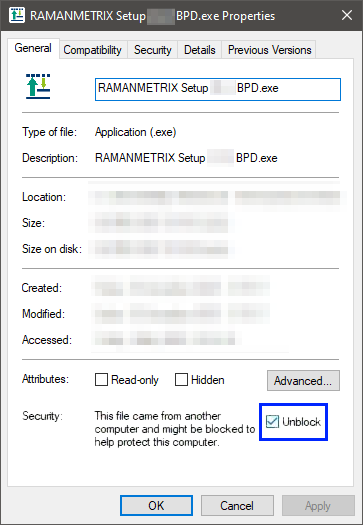
Task: Click the Security warning message text
Action: coord(175,429)
